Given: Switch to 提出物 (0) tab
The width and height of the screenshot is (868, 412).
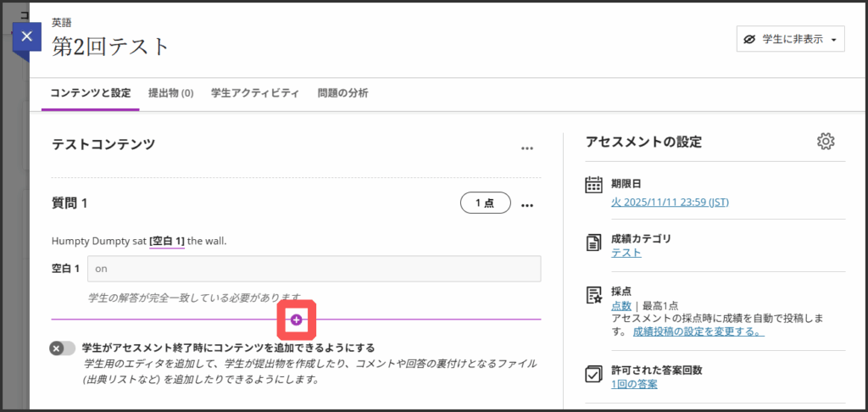Looking at the screenshot, I should [x=170, y=93].
